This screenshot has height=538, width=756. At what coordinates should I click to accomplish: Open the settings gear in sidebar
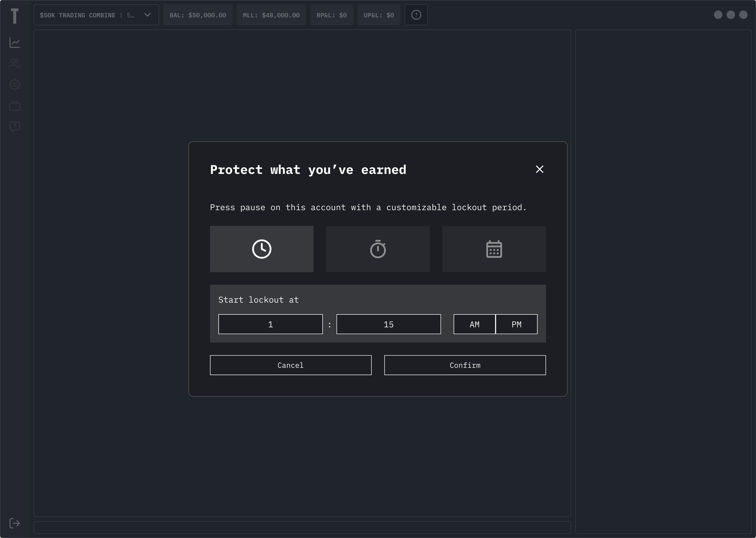click(x=15, y=84)
